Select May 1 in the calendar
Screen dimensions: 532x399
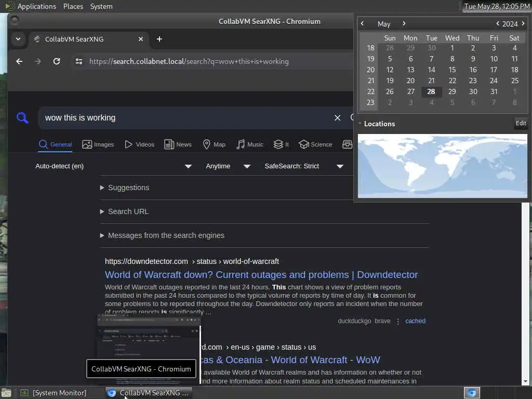453,48
